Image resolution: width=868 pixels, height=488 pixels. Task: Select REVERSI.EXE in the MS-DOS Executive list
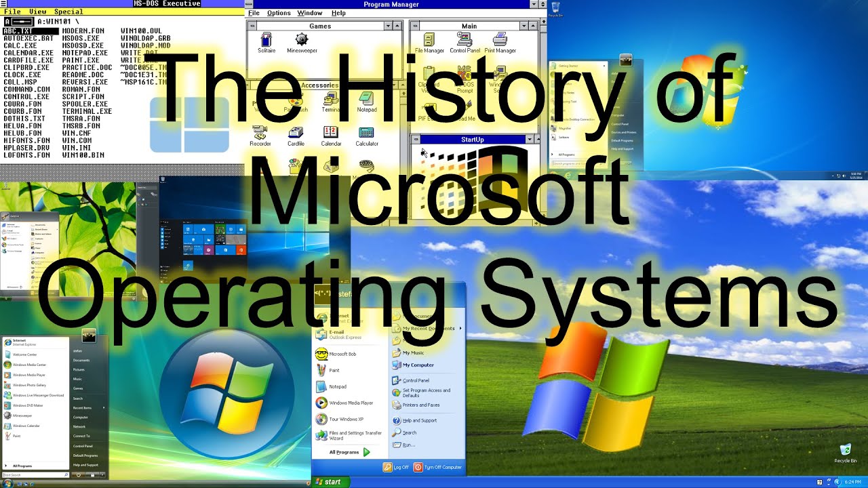(85, 82)
